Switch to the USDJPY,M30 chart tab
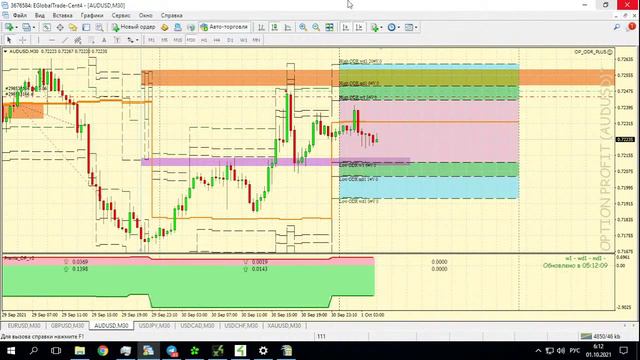The image size is (640, 360). coord(154,326)
